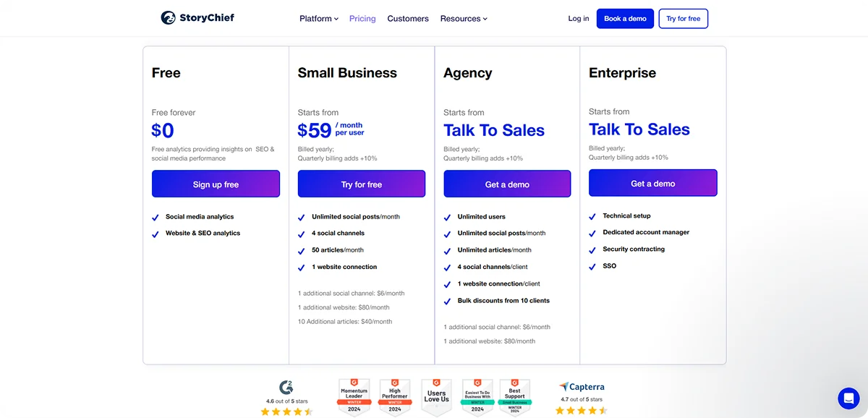Click the Log in link
Image resolution: width=868 pixels, height=418 pixels.
[x=578, y=18]
